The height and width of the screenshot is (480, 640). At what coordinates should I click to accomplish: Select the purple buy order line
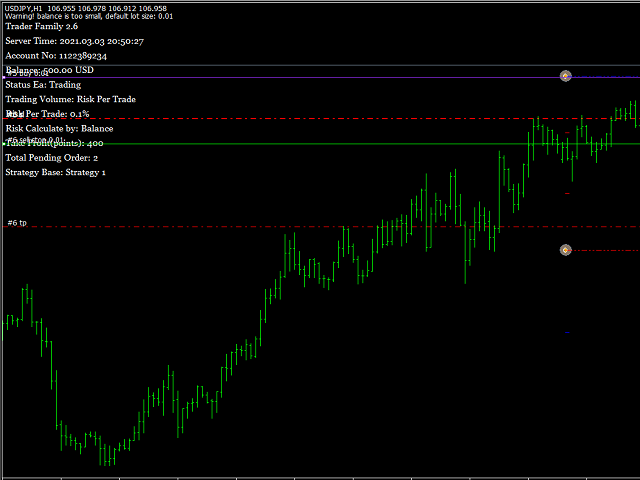tap(320, 77)
